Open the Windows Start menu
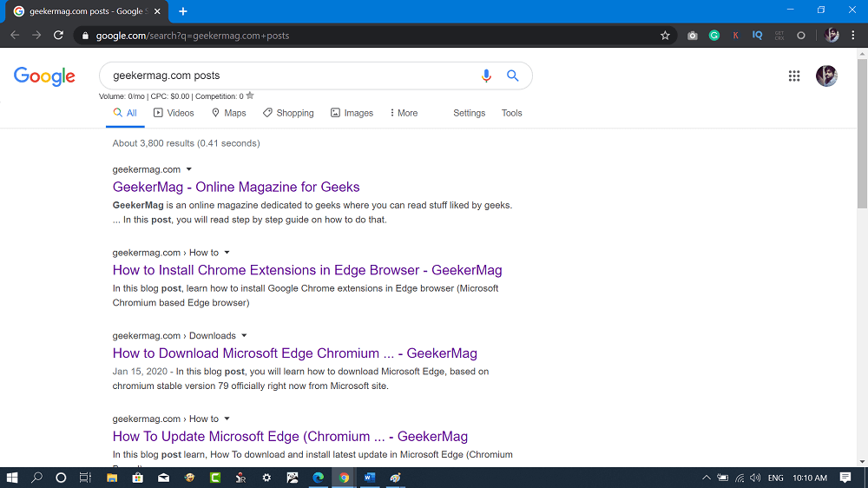Viewport: 868px width, 488px height. pos(11,478)
